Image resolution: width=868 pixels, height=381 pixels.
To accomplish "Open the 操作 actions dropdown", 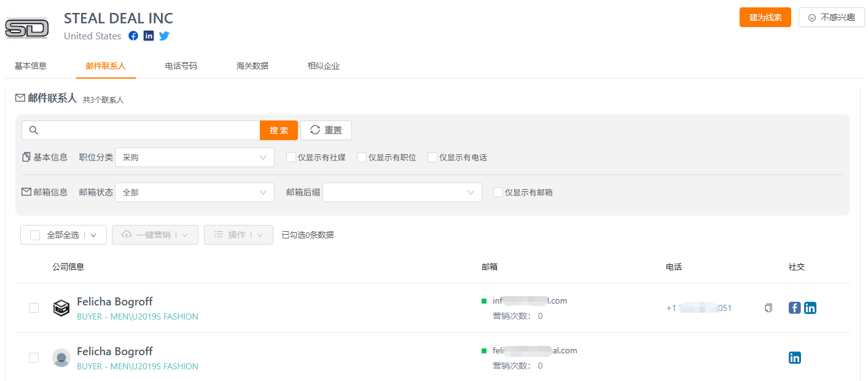I will pos(238,235).
